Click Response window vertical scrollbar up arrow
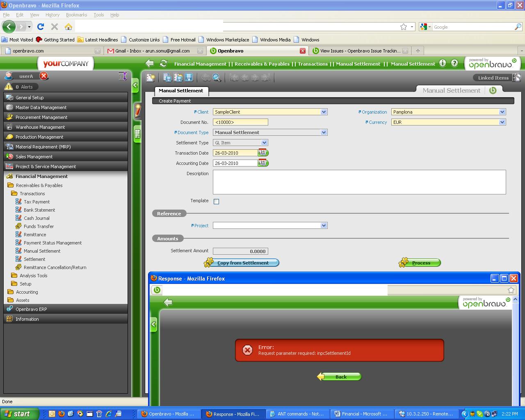525x420 pixels. pos(516,299)
